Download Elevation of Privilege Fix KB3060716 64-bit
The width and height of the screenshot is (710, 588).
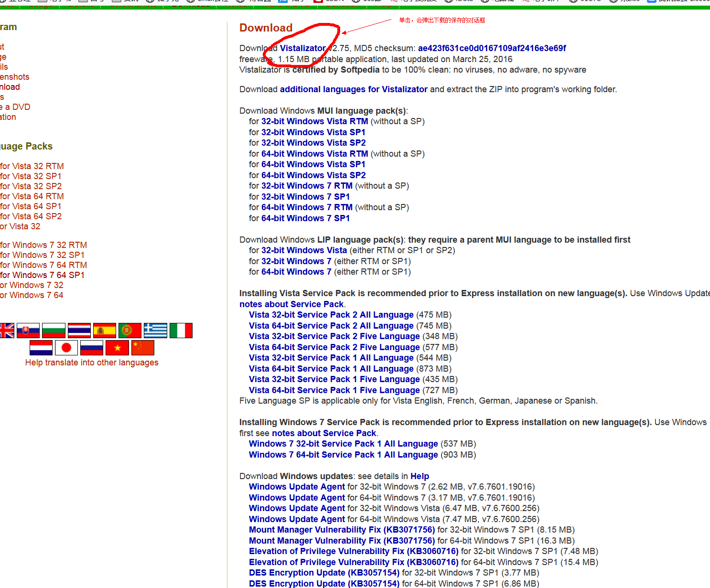(x=354, y=562)
